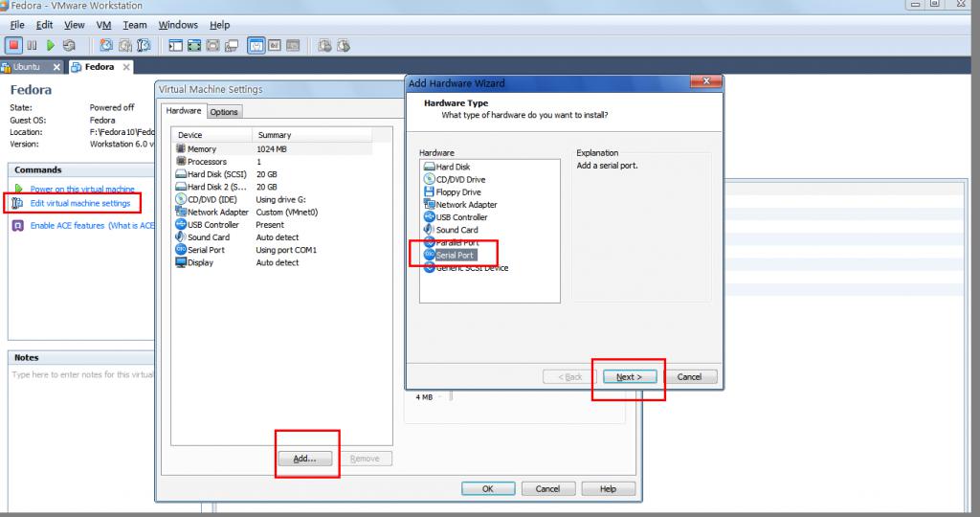Click the Take Snapshot toolbar icon
980x517 pixels.
tap(106, 46)
